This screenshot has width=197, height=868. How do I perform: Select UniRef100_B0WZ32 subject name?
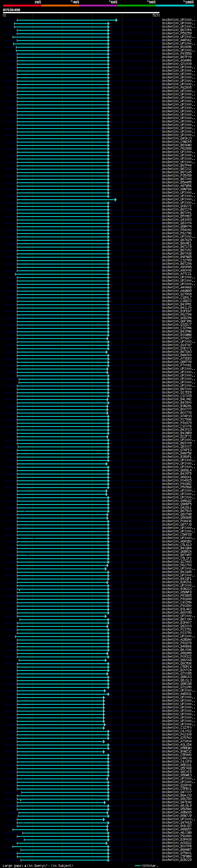(177, 752)
